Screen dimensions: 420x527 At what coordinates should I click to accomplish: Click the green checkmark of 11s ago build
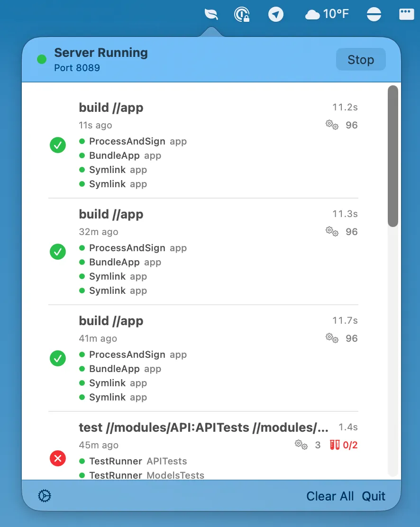(58, 145)
